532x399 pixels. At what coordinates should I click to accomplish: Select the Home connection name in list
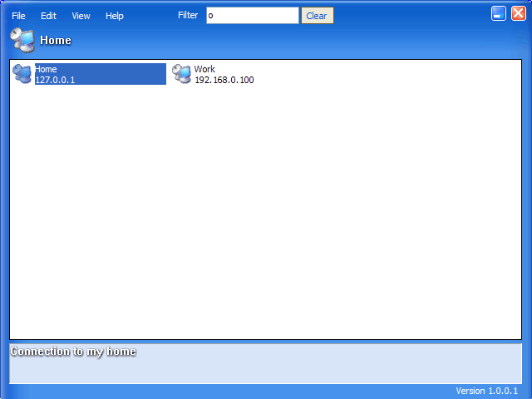click(x=46, y=69)
